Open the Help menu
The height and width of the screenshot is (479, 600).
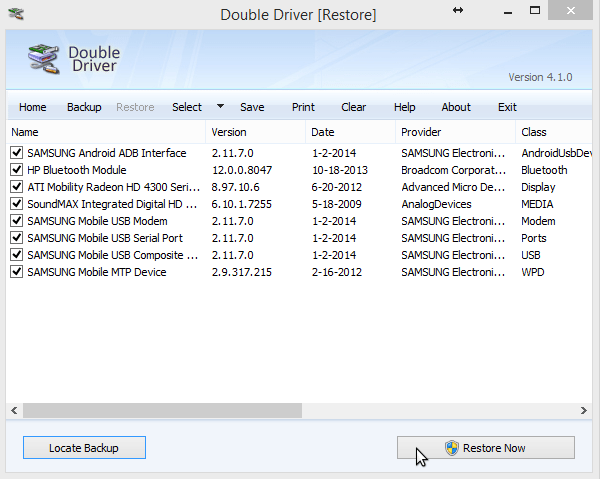click(x=404, y=107)
